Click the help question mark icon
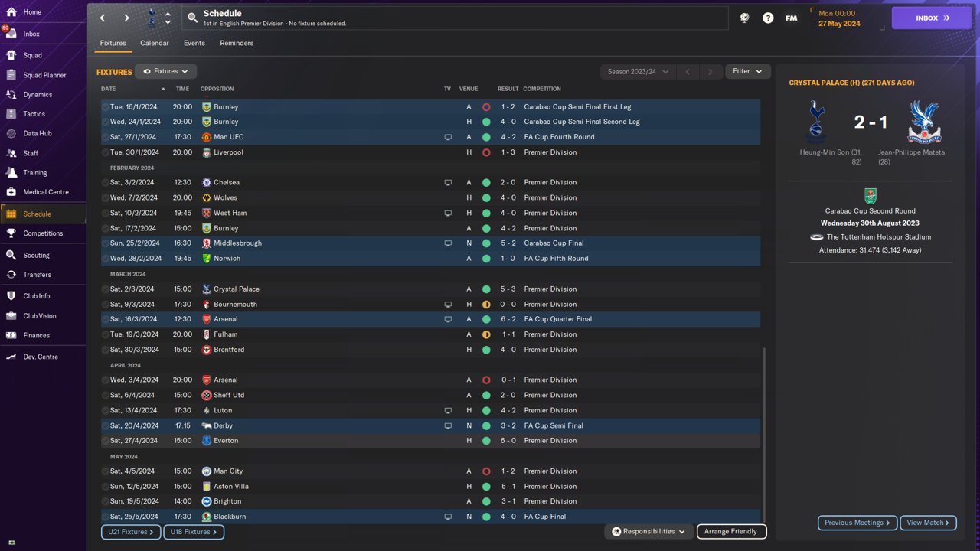 tap(768, 18)
